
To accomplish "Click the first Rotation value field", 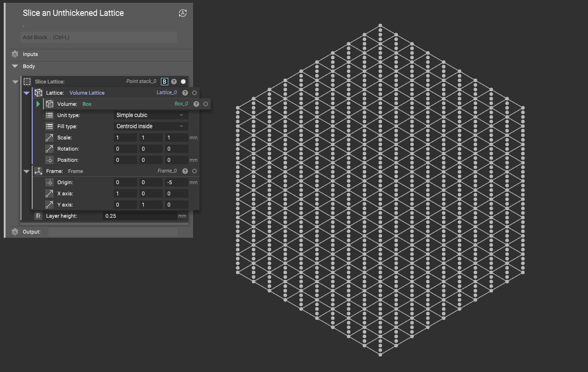I will [125, 149].
